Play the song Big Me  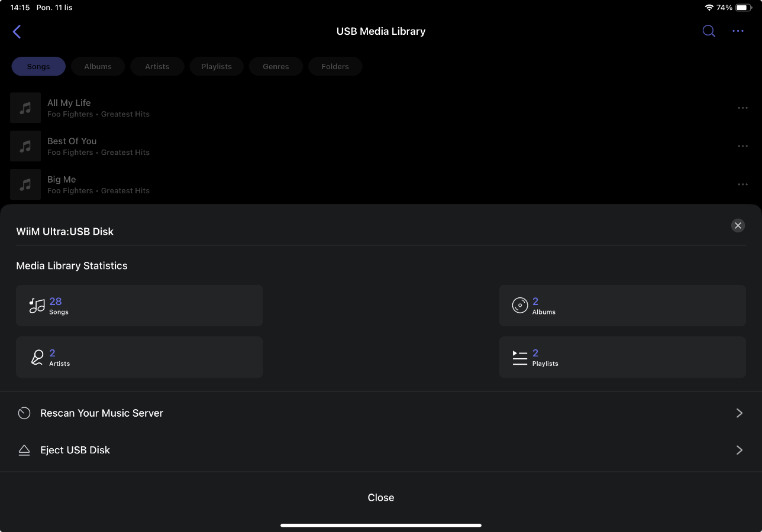point(381,184)
